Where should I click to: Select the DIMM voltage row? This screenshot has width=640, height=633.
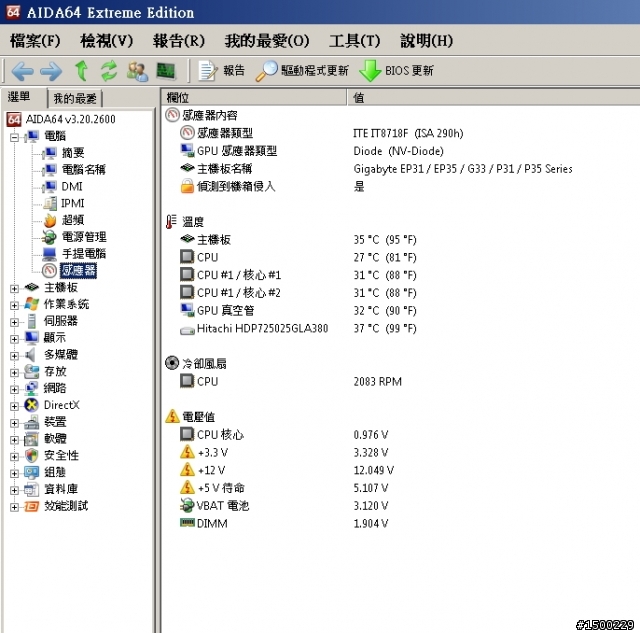284,524
